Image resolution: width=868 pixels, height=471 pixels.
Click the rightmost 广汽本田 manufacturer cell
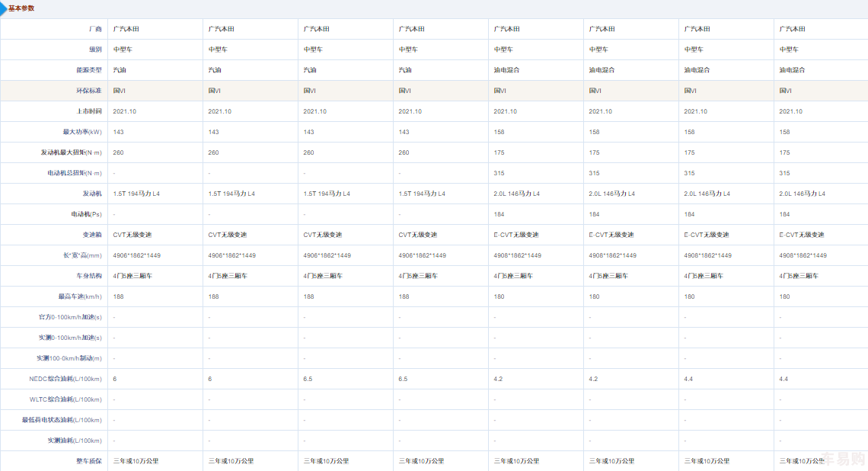792,29
